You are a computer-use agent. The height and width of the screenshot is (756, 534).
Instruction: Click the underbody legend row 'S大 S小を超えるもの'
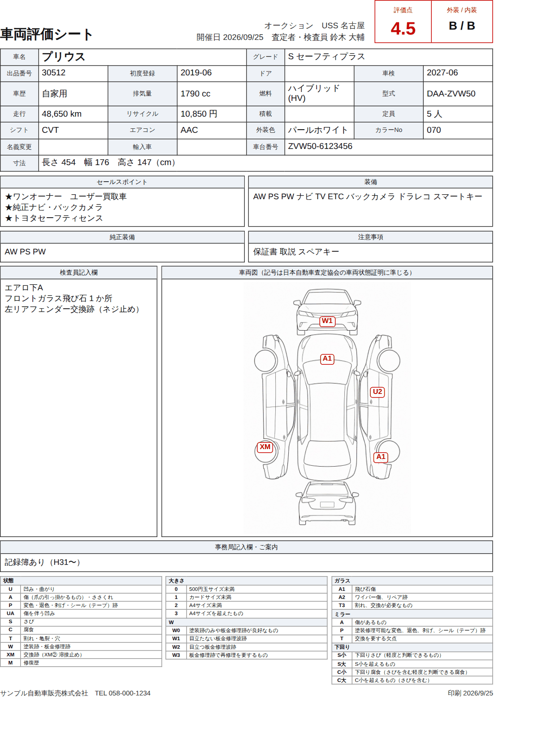coord(412,664)
